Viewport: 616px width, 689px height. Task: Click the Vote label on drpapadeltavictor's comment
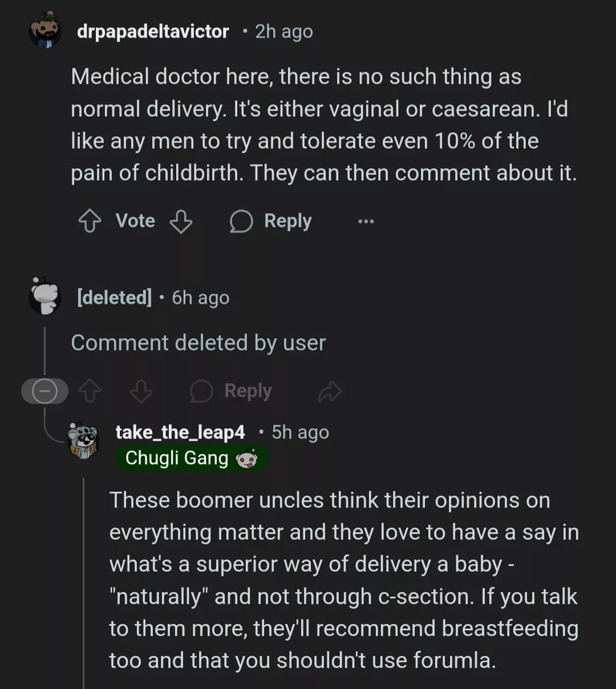coord(135,221)
